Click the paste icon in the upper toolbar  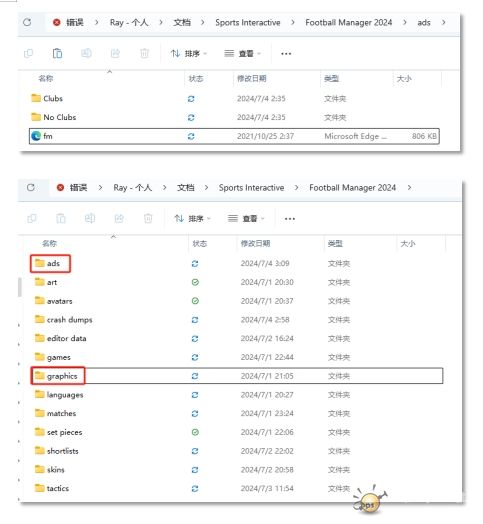[x=57, y=53]
